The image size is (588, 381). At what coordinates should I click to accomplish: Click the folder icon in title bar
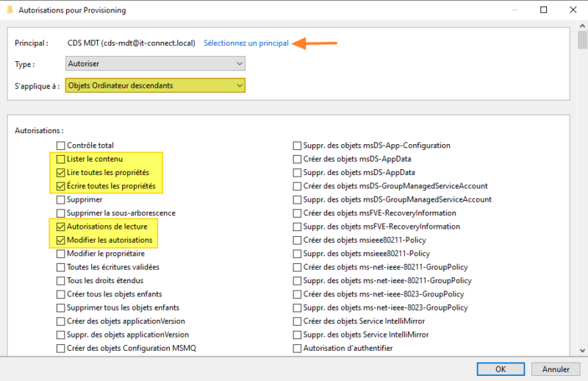tap(10, 10)
